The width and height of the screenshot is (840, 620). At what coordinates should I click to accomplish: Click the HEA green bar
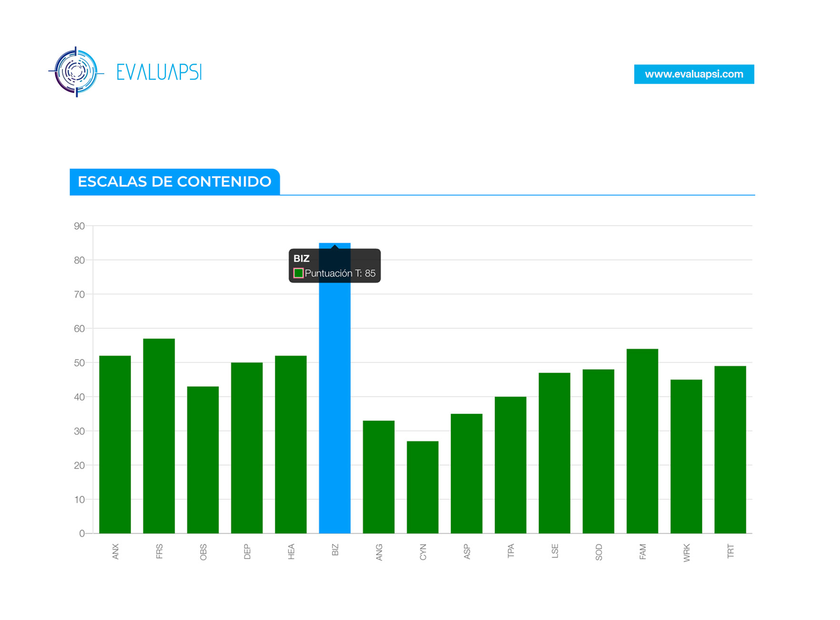pyautogui.click(x=291, y=444)
